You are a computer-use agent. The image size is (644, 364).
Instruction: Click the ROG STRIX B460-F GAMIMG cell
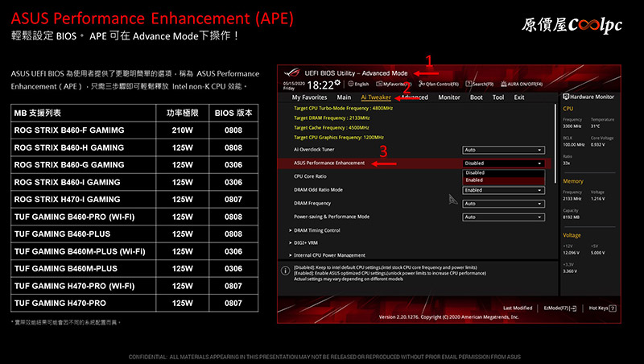coord(84,130)
